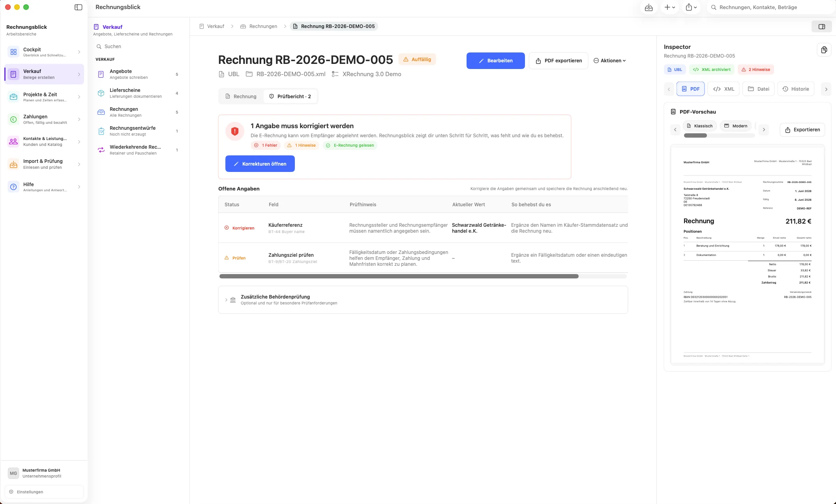Click the XML archiviert tag
Viewport: 836px width, 504px height.
(x=712, y=70)
